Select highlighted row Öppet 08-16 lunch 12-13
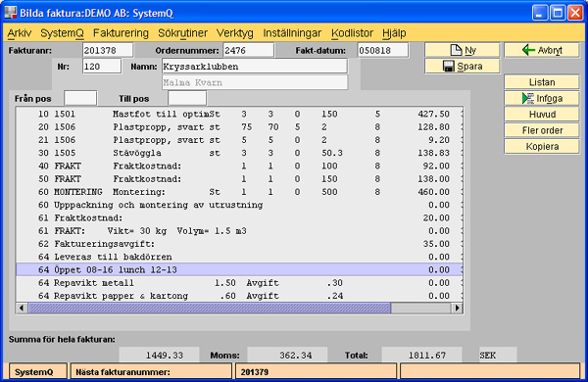This screenshot has width=588, height=382. [239, 270]
